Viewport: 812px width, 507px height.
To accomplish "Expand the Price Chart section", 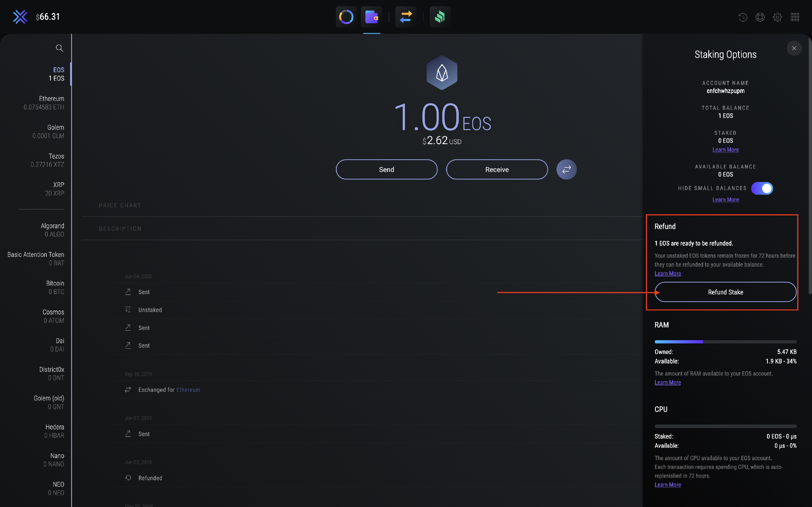I will tap(120, 205).
